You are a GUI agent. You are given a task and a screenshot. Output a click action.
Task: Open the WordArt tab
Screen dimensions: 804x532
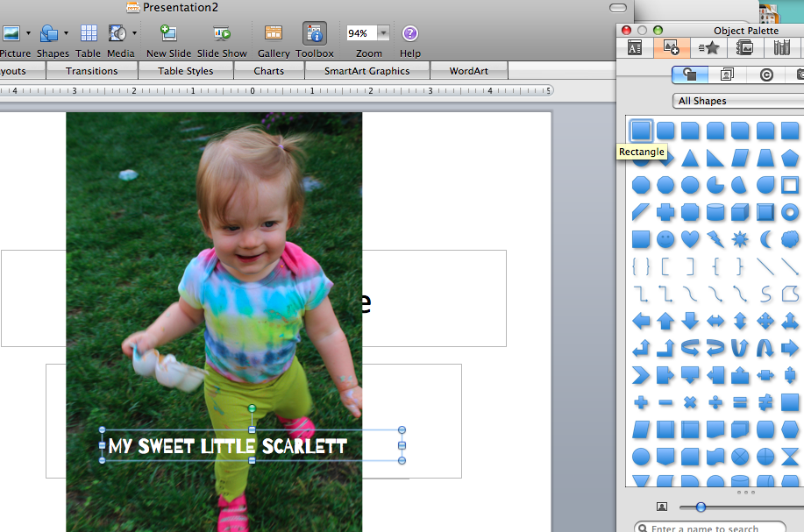tap(468, 71)
